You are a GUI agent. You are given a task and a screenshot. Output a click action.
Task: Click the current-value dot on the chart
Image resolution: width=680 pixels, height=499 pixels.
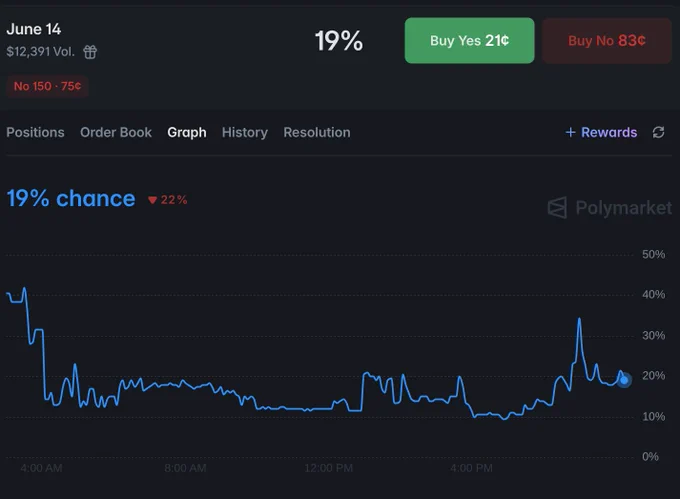coord(624,380)
